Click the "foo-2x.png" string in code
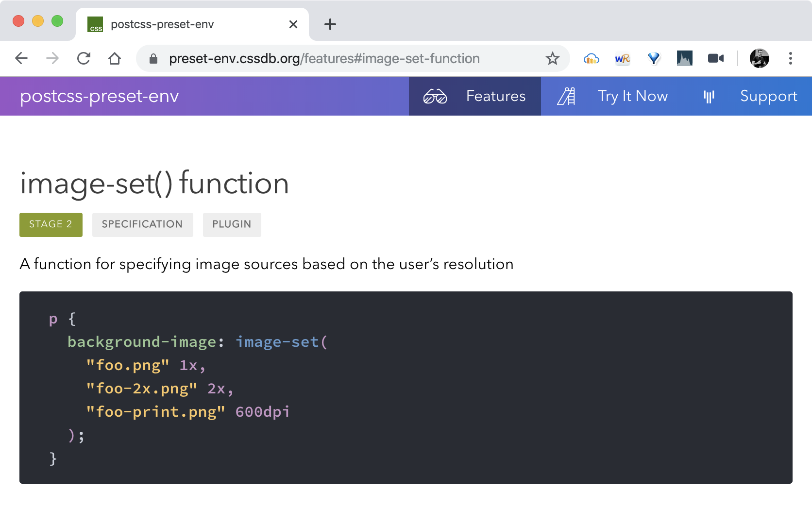 point(142,389)
